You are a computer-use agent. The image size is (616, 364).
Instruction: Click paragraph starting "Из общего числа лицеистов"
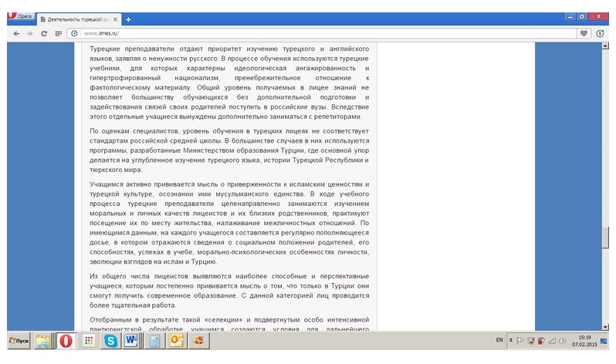point(229,291)
